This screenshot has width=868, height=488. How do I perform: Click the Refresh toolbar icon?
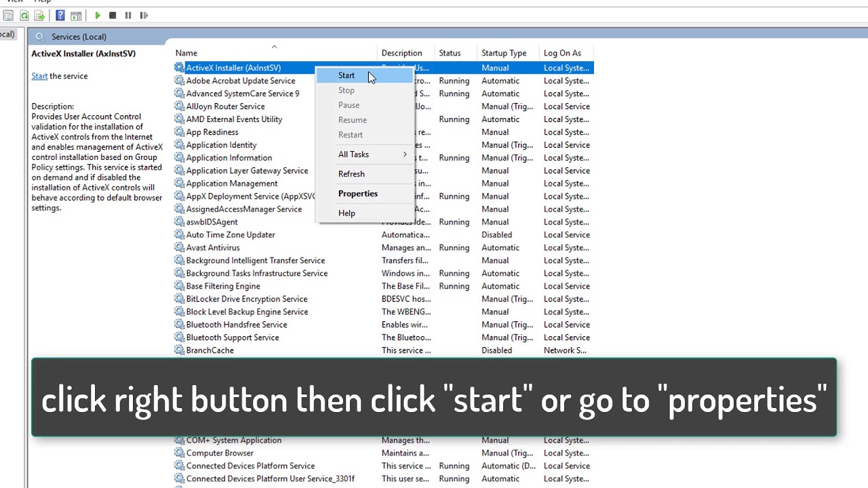point(24,15)
